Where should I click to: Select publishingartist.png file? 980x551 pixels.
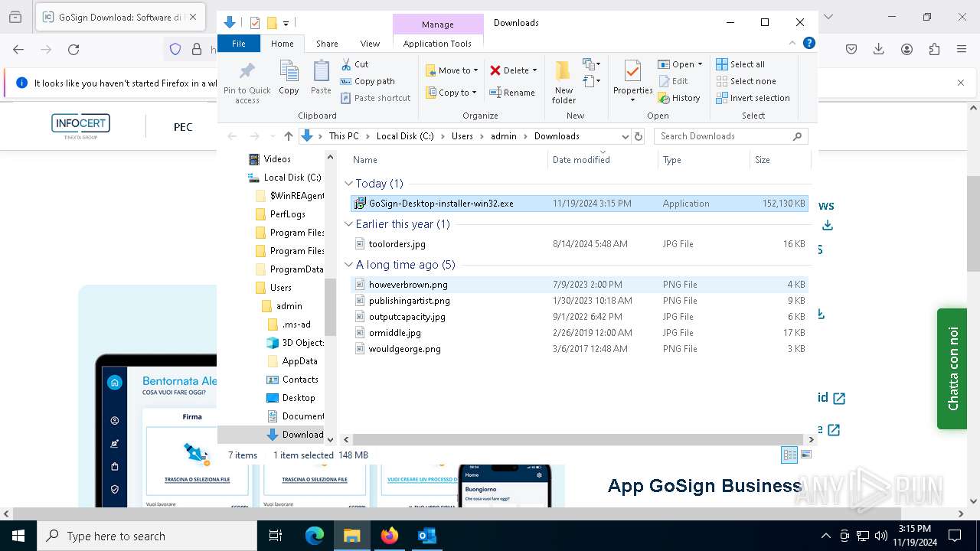579,301
